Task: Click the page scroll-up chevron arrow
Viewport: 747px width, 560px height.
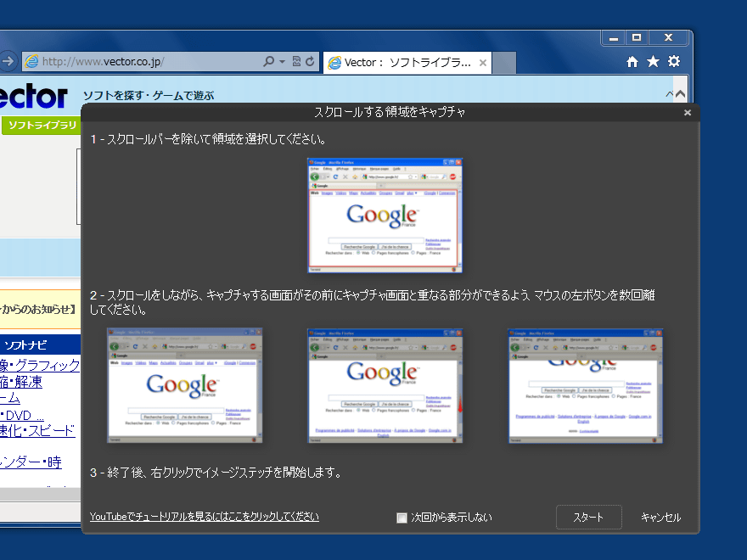Action: [670, 94]
